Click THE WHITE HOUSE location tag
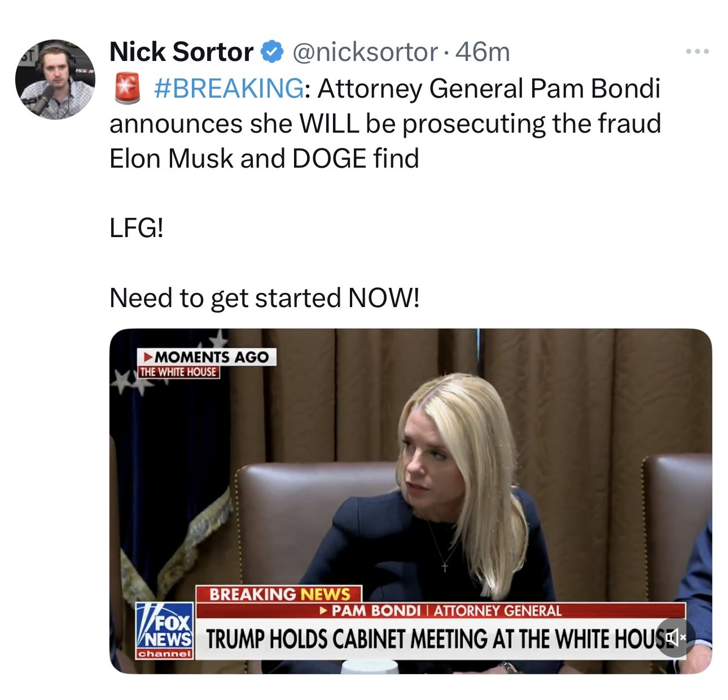 178,372
